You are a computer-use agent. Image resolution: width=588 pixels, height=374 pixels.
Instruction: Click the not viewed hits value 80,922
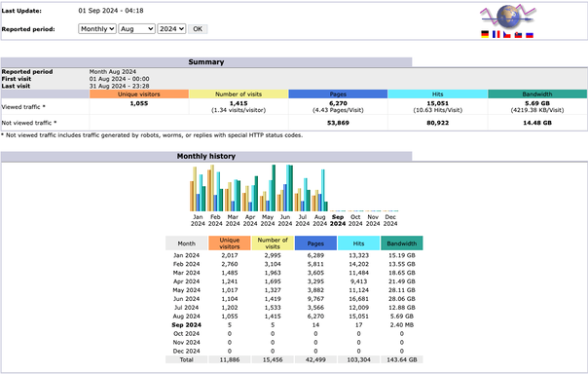[438, 123]
